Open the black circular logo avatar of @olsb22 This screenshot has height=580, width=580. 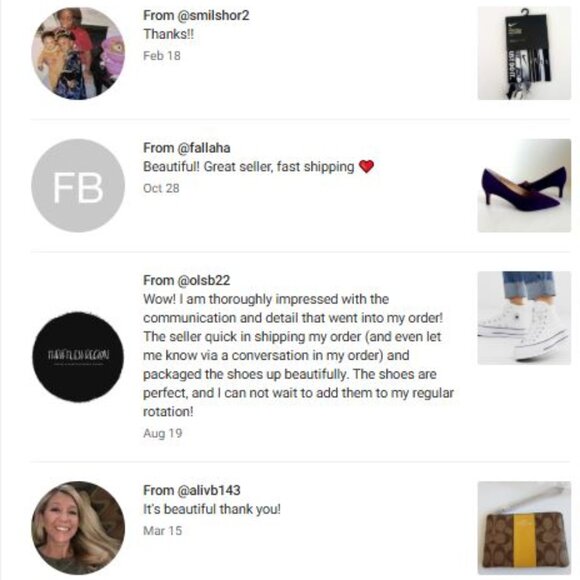tap(78, 356)
